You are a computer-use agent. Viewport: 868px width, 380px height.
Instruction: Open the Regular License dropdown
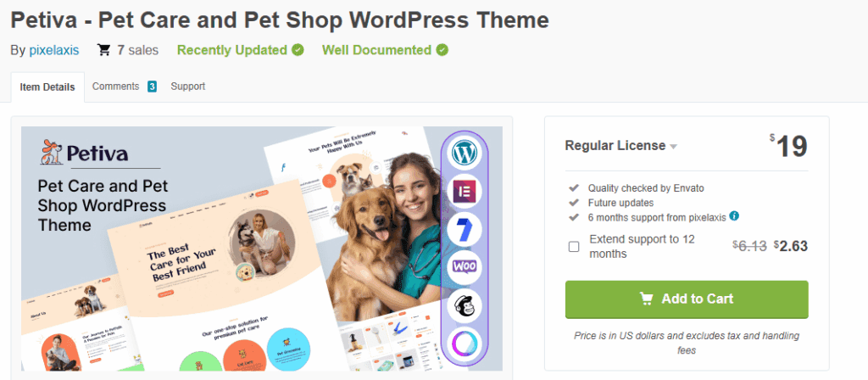pyautogui.click(x=621, y=146)
